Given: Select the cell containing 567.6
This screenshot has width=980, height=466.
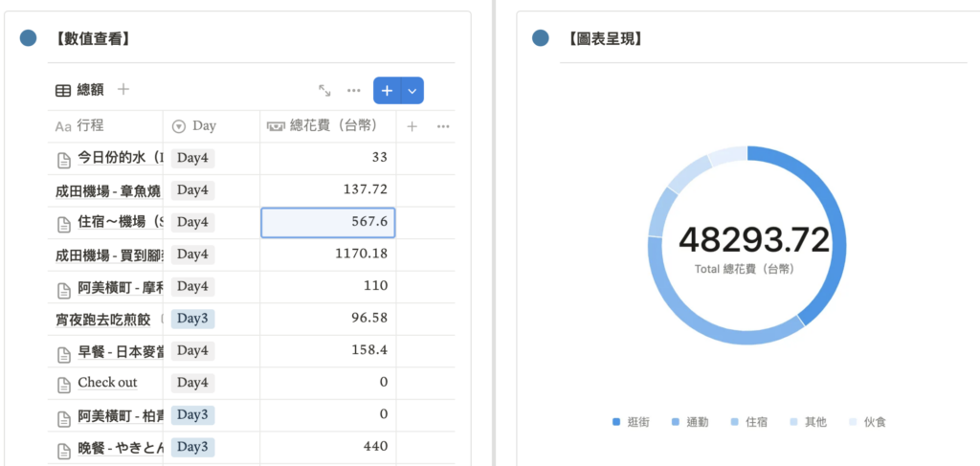Looking at the screenshot, I should tap(327, 222).
